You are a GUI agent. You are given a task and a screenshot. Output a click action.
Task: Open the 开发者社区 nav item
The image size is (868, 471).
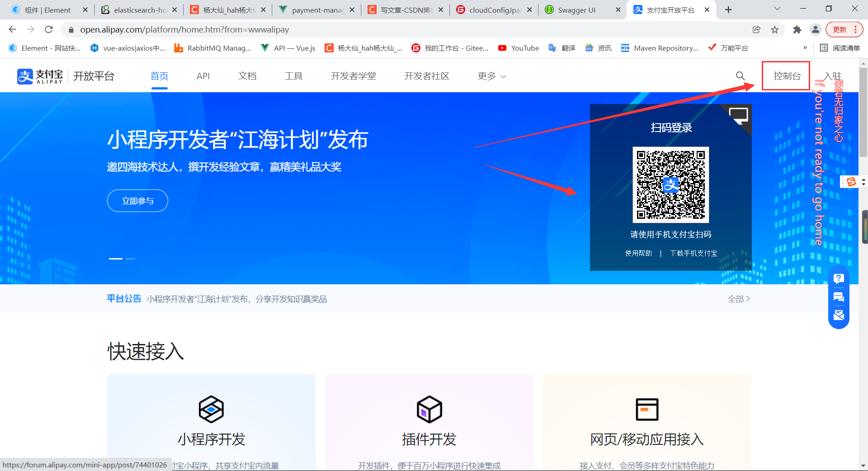pyautogui.click(x=427, y=76)
